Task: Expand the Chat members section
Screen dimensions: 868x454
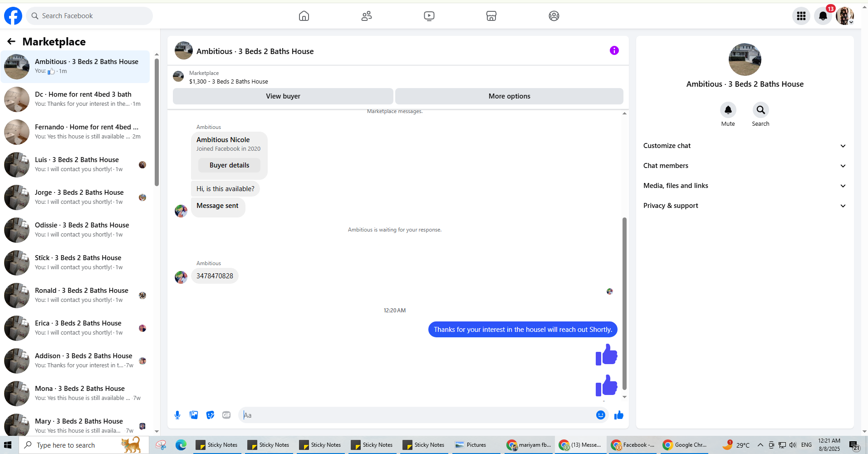Action: pos(745,166)
